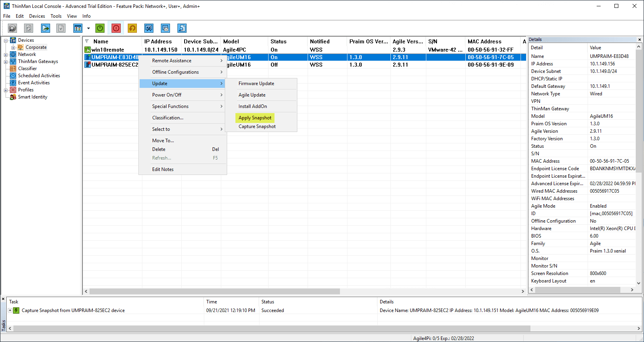The width and height of the screenshot is (644, 342).
Task: Click the Network globe tree icon
Action: click(x=13, y=54)
